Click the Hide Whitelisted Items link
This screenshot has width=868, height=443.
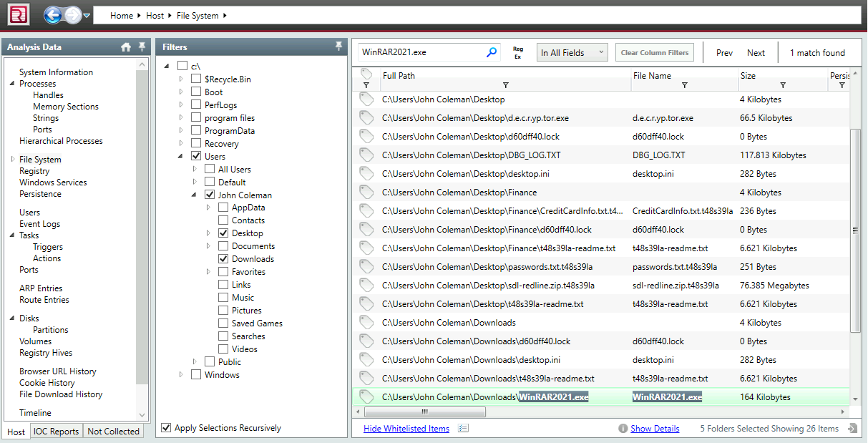tap(406, 429)
